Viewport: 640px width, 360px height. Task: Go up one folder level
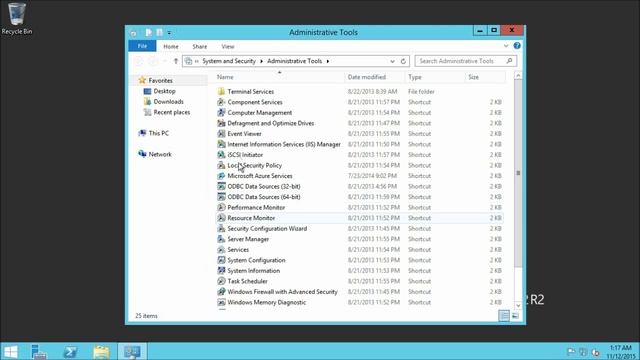tap(176, 61)
